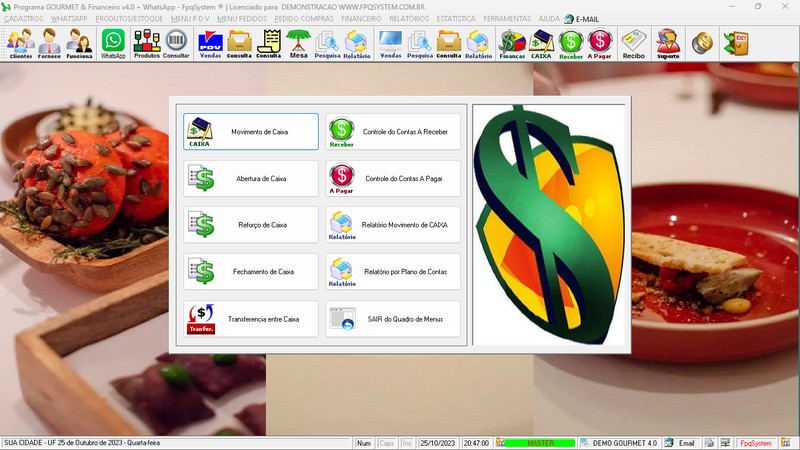Click the Consultar barcode icon
800x450 pixels.
coord(176,43)
